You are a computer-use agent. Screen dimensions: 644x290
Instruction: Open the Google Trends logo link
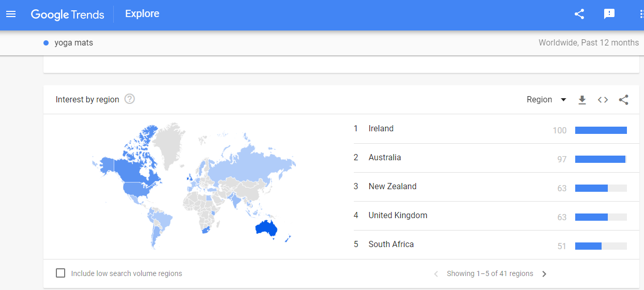67,14
